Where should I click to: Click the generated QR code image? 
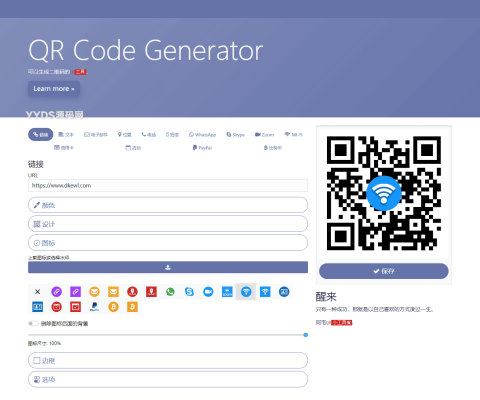[384, 193]
